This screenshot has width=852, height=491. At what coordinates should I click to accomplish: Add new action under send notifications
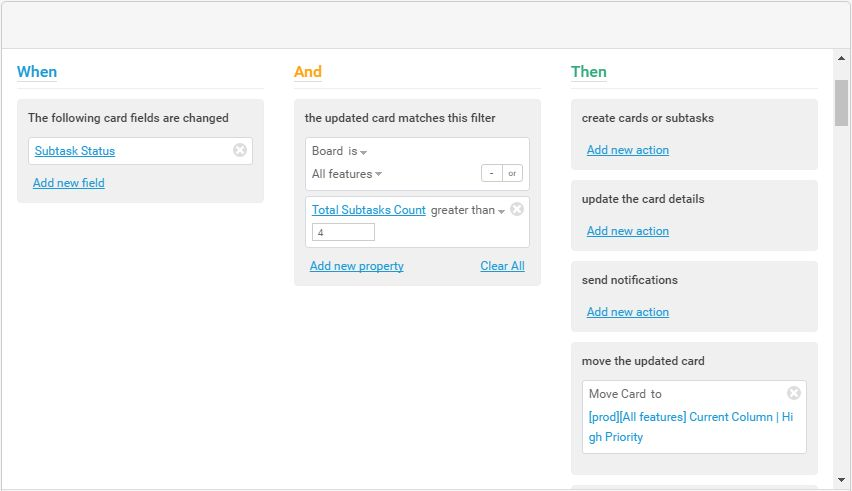[628, 312]
